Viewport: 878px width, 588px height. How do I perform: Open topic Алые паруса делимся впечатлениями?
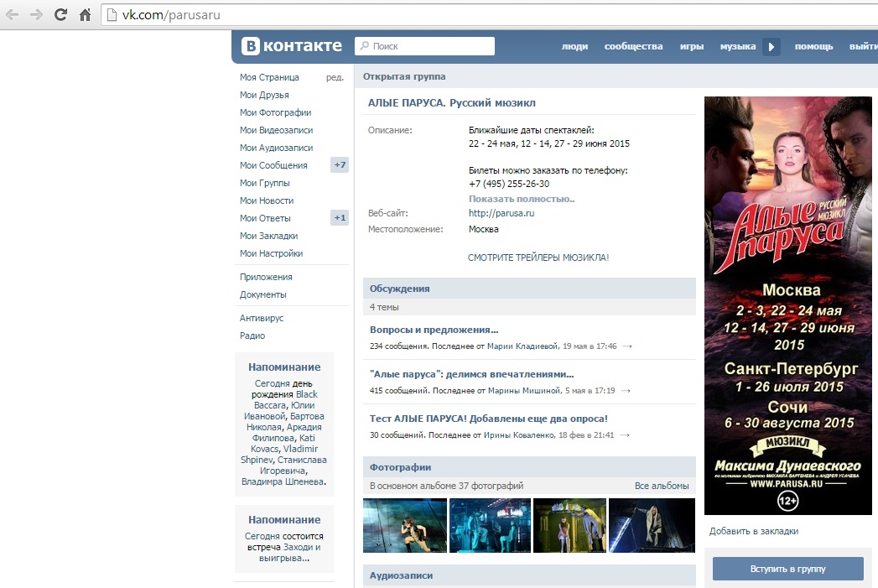click(471, 374)
